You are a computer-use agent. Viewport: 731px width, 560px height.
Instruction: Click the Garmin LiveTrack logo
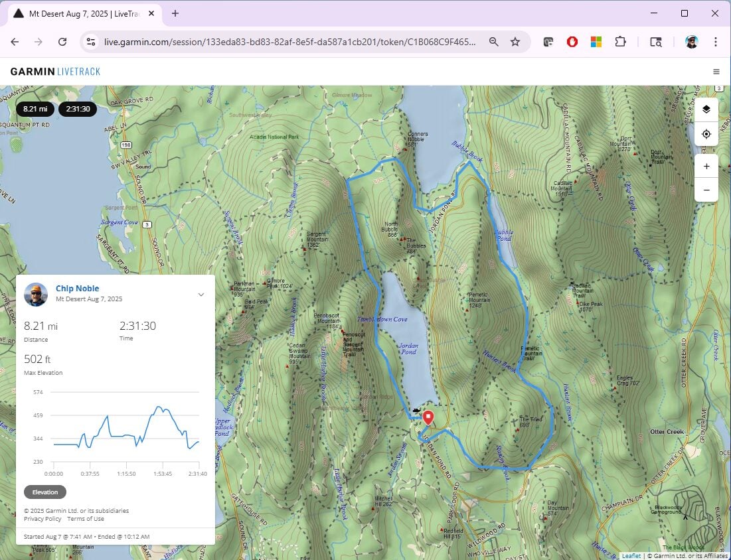pos(55,71)
